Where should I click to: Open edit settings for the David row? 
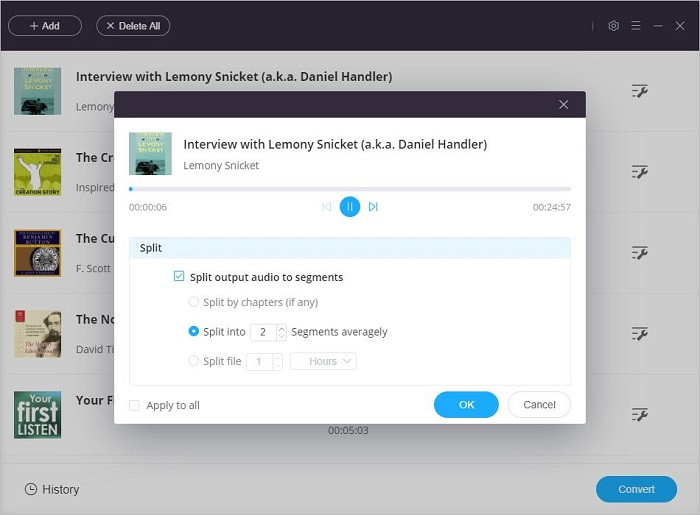640,333
